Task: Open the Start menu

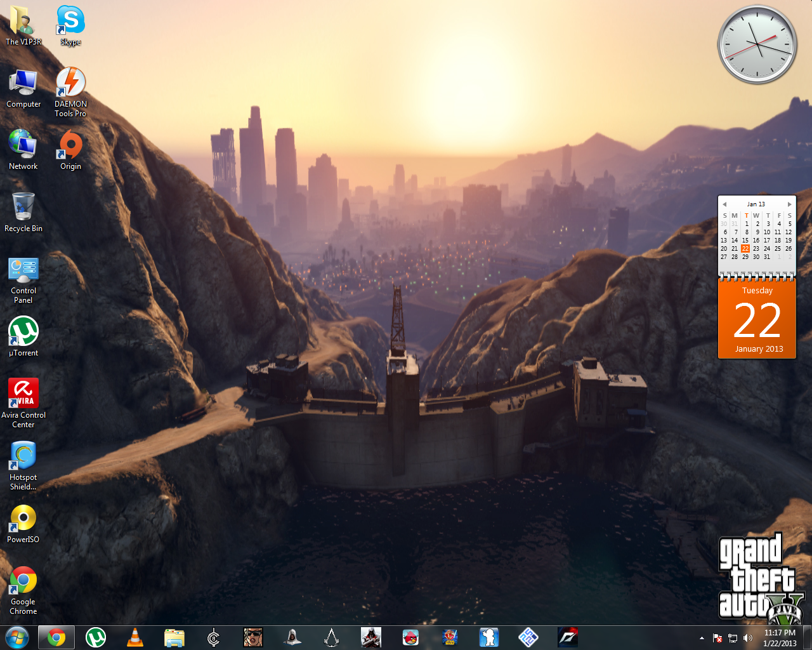Action: tap(16, 637)
